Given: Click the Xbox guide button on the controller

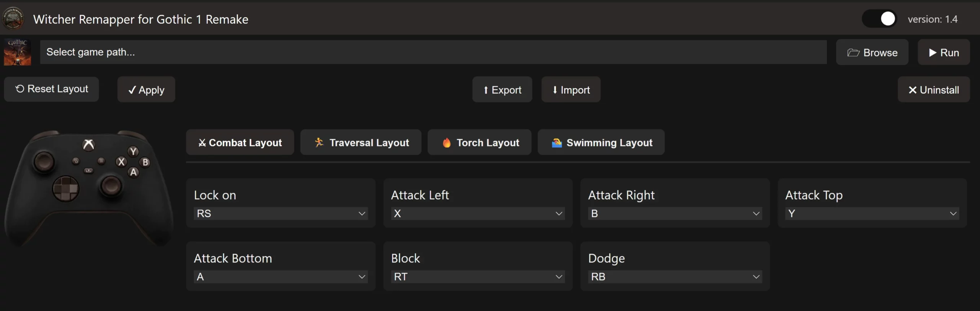Looking at the screenshot, I should click(x=88, y=145).
